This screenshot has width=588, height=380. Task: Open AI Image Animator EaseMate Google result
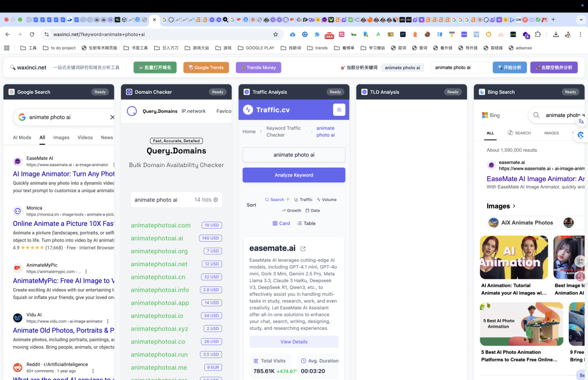tap(63, 174)
